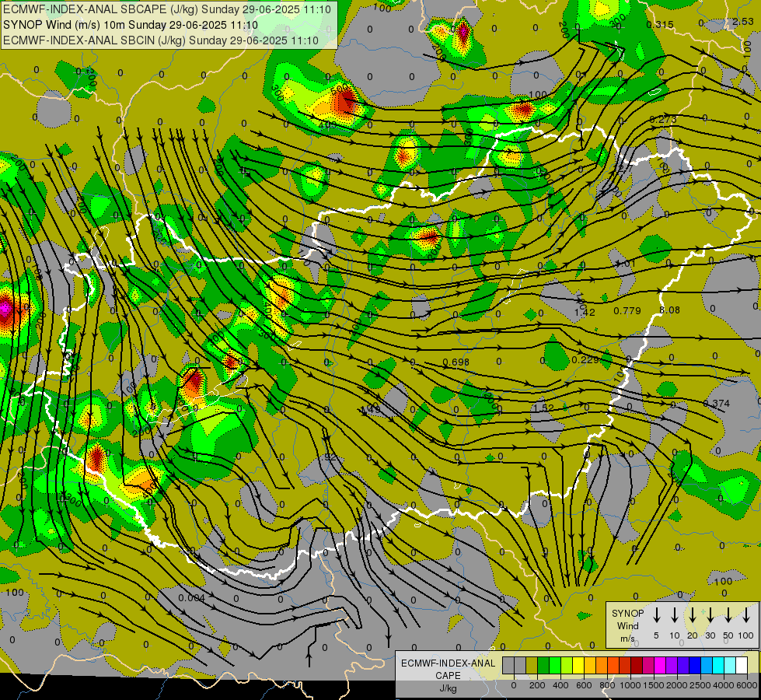The width and height of the screenshot is (761, 700).
Task: Click the 1000 tick label on colorbar
Action: (x=630, y=685)
